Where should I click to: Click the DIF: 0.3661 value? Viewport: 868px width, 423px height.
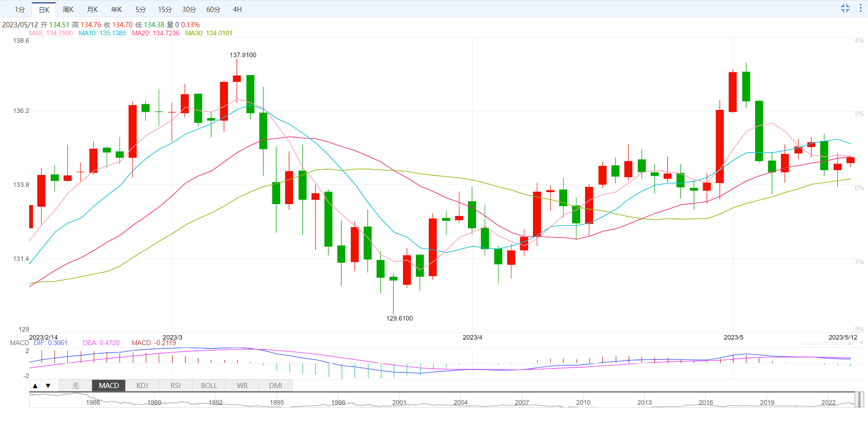pos(51,343)
